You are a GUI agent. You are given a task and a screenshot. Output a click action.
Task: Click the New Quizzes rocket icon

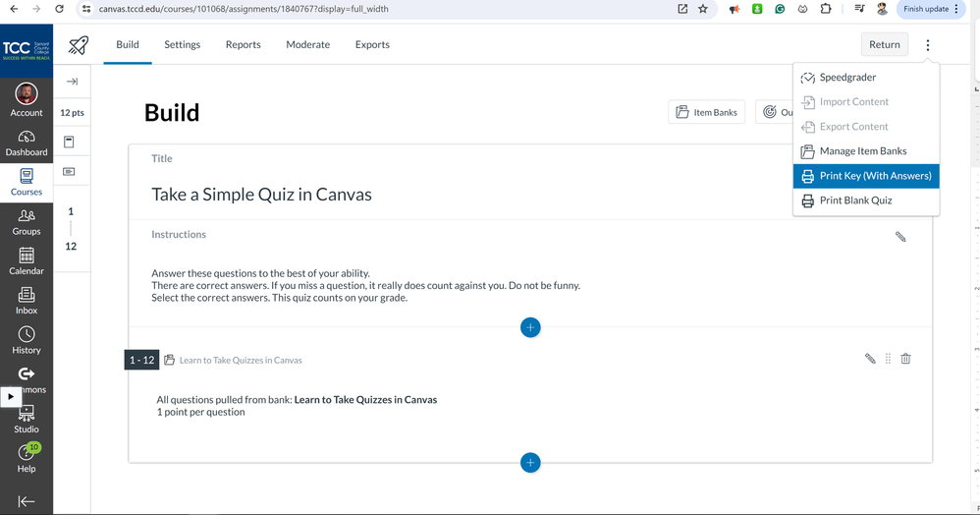(79, 45)
